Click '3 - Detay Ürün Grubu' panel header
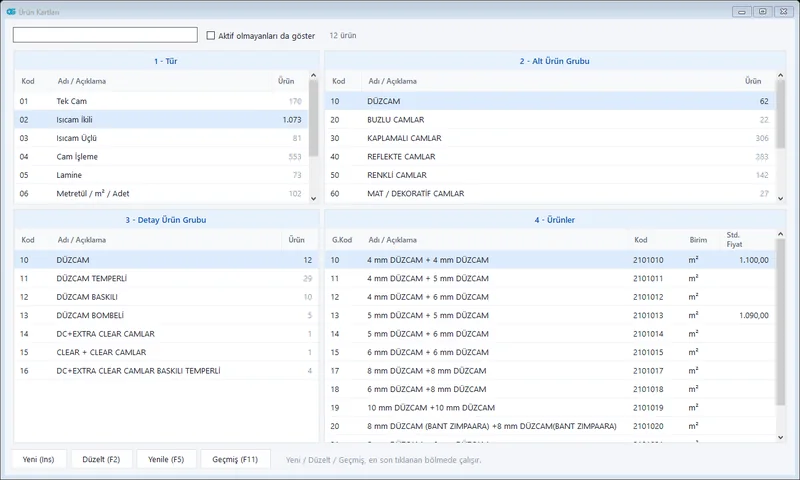 [x=166, y=220]
